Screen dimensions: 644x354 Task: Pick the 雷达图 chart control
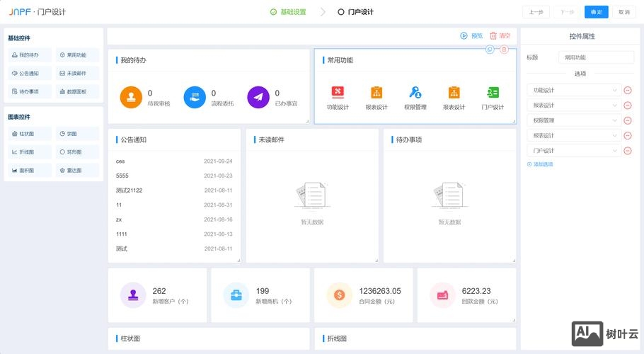tap(77, 170)
